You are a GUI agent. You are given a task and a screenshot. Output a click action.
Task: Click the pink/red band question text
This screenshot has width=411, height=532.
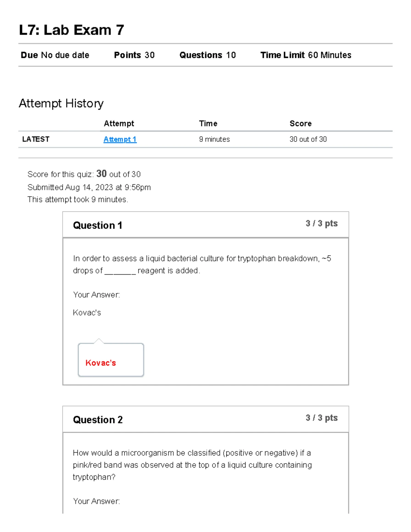pos(192,465)
